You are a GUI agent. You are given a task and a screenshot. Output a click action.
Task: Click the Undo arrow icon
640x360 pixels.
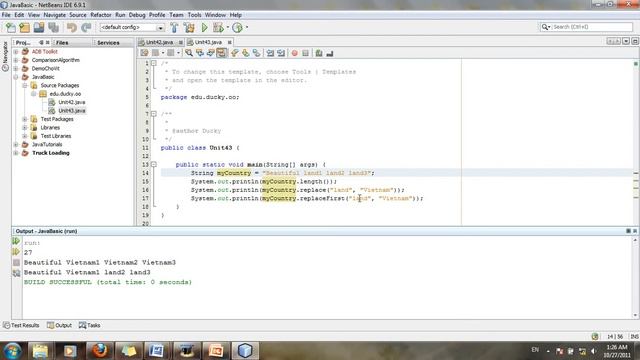[x=72, y=27]
